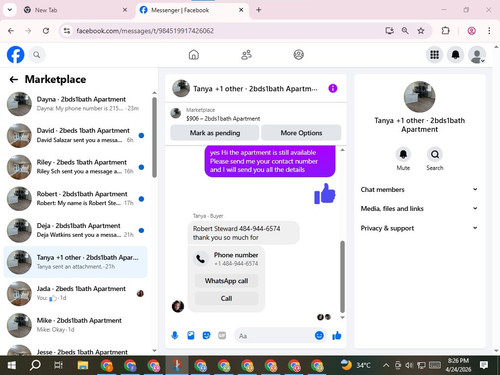Image resolution: width=500 pixels, height=375 pixels.
Task: Click the chat list scrollbar
Action: [x=154, y=137]
